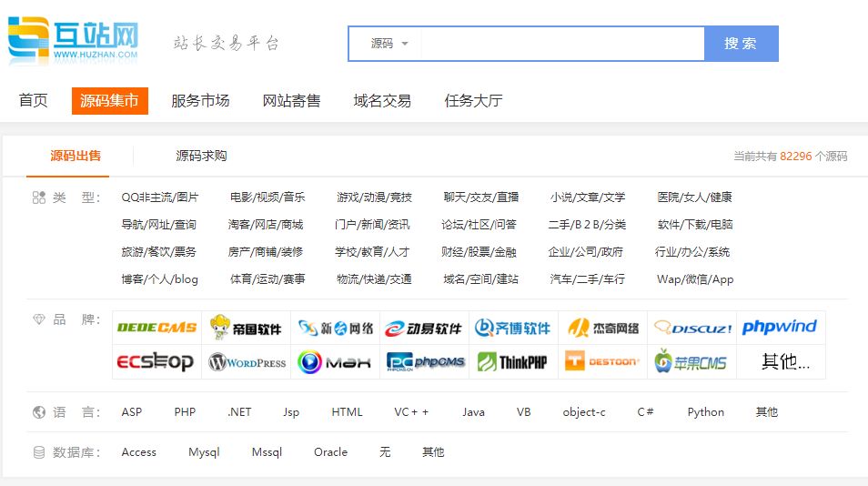
Task: Select the 苹果CMS brand logo
Action: 691,362
